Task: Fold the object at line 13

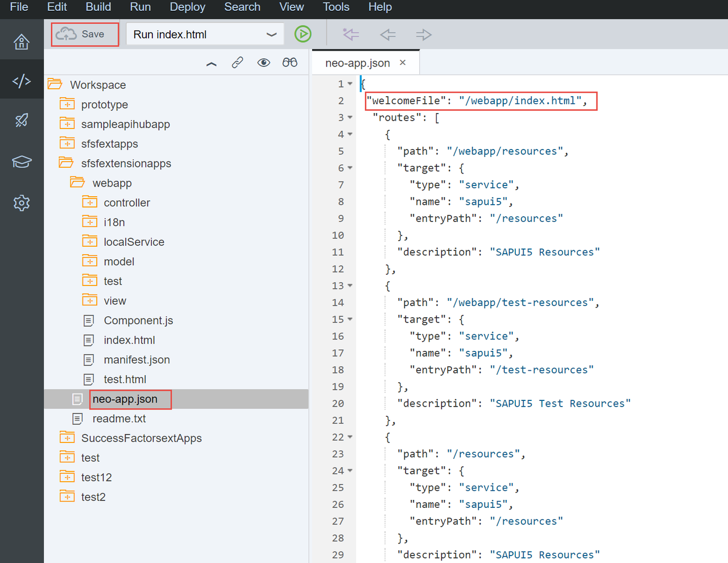Action: (350, 285)
